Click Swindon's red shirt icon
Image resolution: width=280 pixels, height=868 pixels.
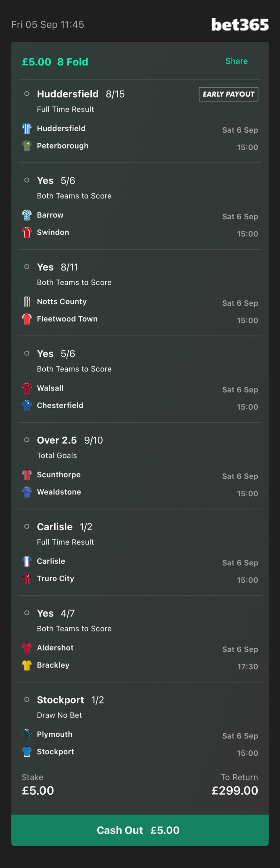[27, 232]
